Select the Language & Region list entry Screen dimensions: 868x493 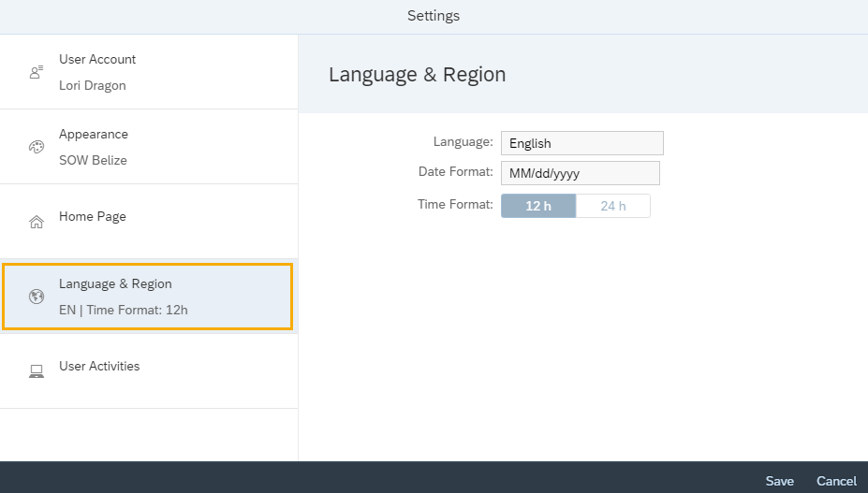(x=149, y=297)
